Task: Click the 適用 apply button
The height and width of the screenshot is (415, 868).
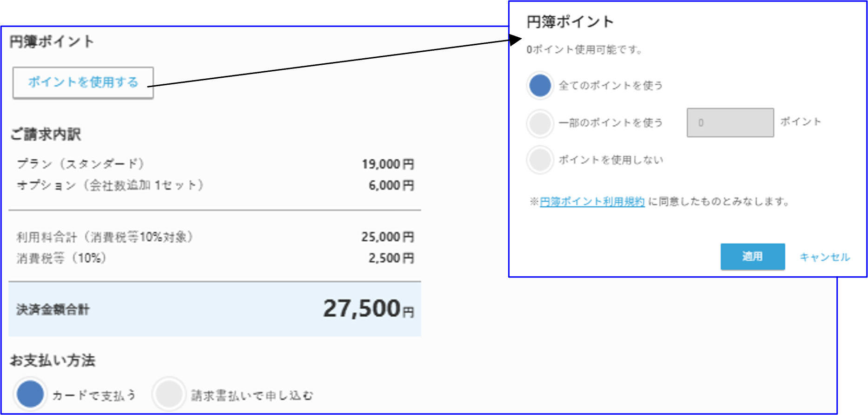Action: click(753, 257)
